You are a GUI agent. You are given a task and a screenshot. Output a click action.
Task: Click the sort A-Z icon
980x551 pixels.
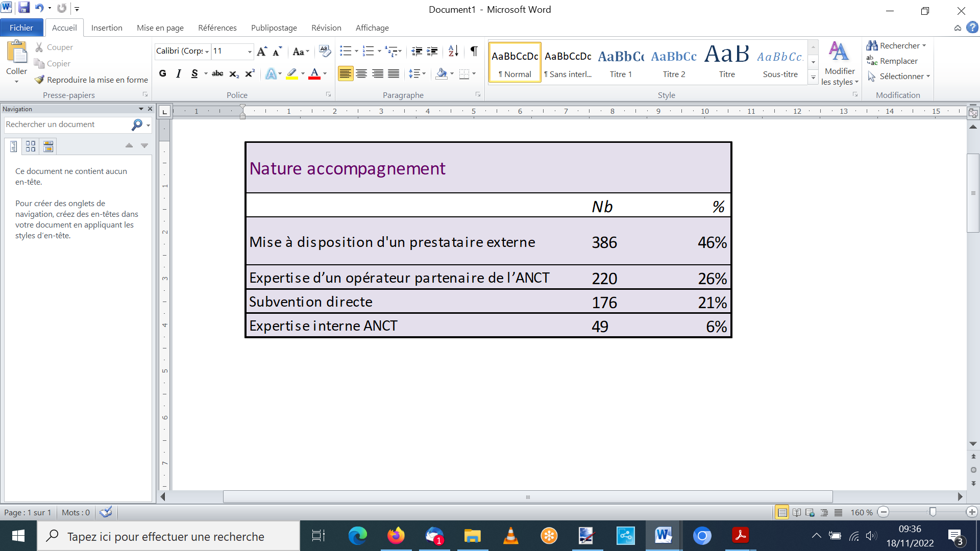click(x=453, y=51)
